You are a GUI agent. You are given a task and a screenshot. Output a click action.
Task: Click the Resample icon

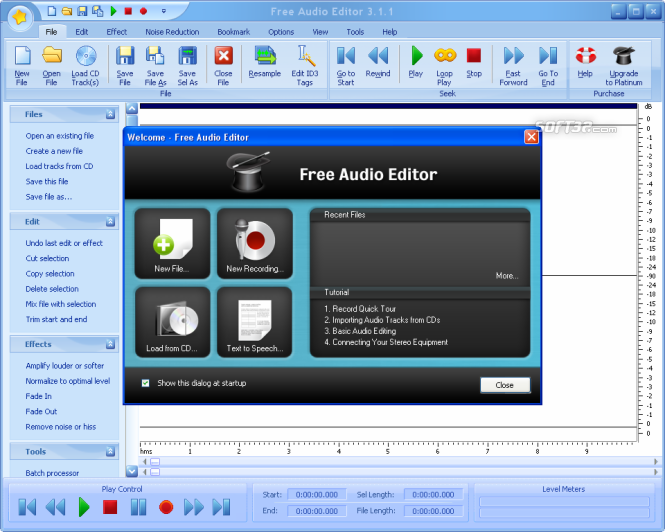click(265, 62)
